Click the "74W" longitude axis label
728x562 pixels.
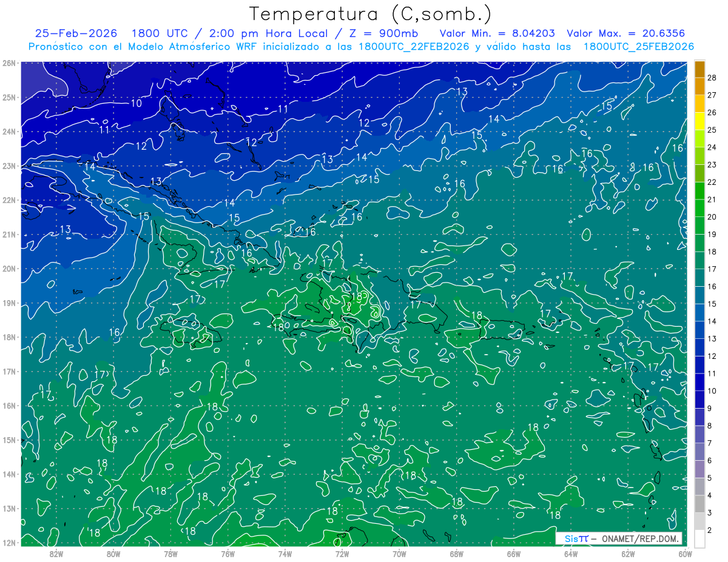[285, 554]
